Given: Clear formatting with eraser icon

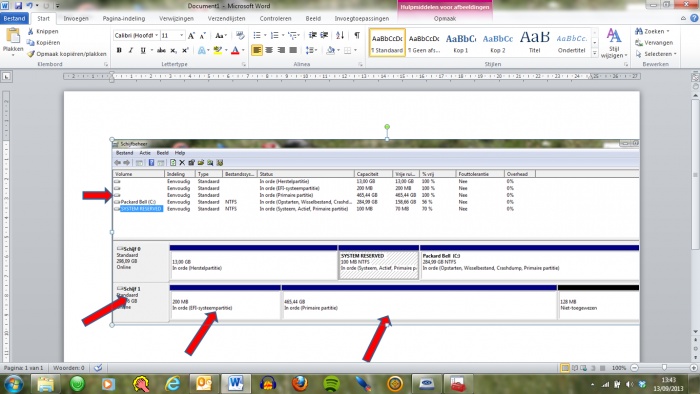Looking at the screenshot, I should [x=240, y=36].
